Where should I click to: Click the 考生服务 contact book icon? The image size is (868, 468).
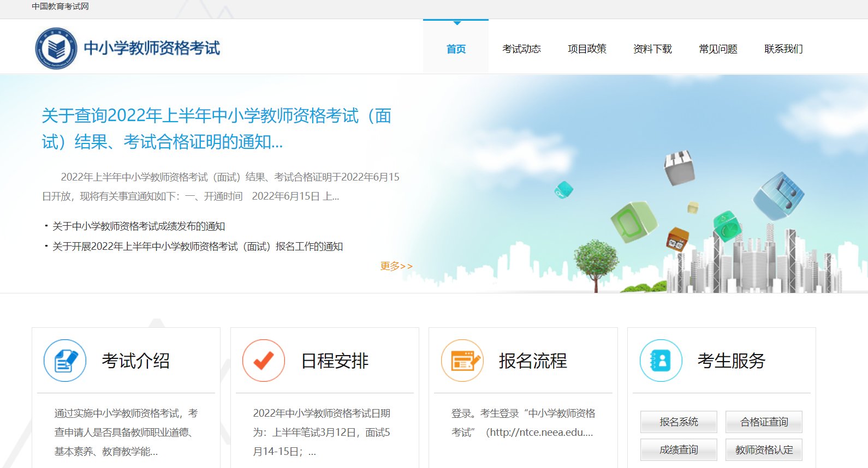(661, 361)
